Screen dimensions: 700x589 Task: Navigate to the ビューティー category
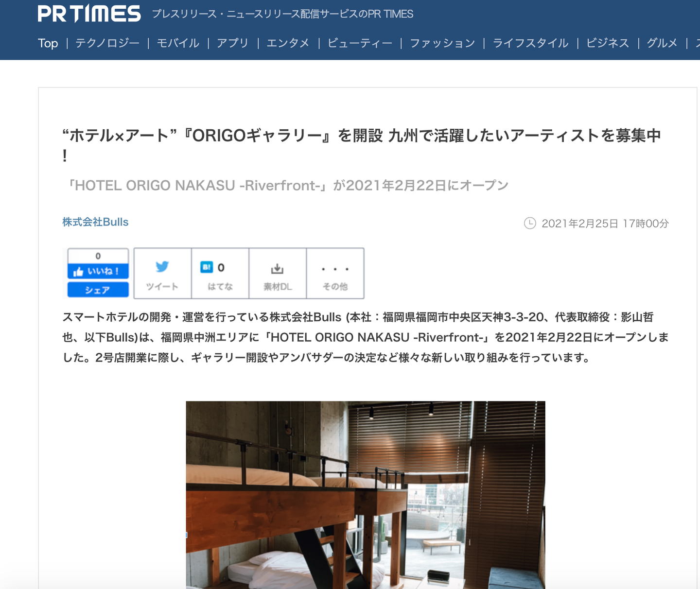tap(360, 43)
